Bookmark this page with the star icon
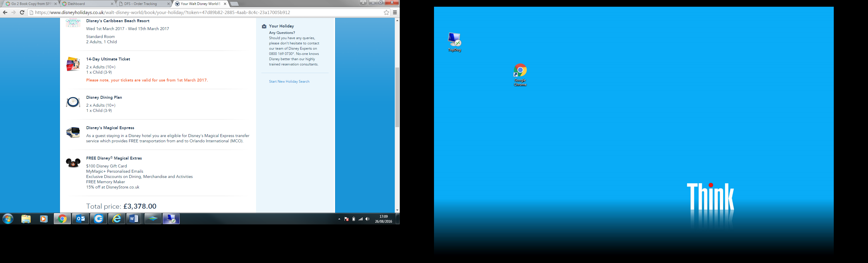868x263 pixels. click(386, 13)
